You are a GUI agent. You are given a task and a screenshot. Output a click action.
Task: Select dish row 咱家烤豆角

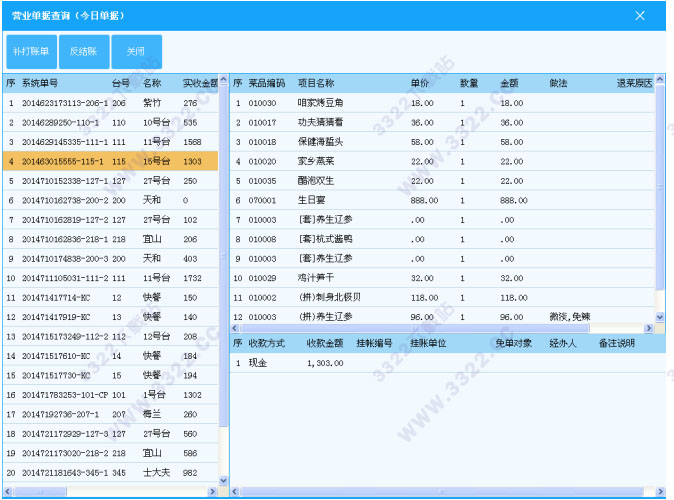[443, 103]
